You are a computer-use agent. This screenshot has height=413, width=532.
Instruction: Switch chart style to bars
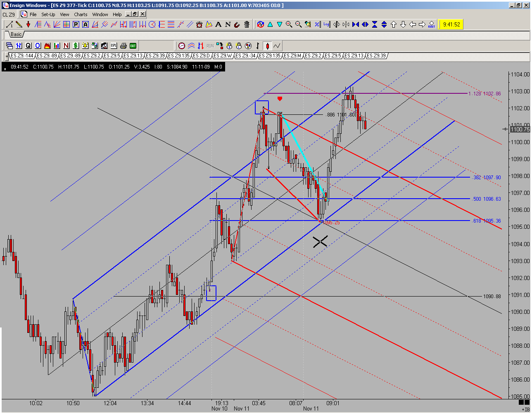coord(258,45)
